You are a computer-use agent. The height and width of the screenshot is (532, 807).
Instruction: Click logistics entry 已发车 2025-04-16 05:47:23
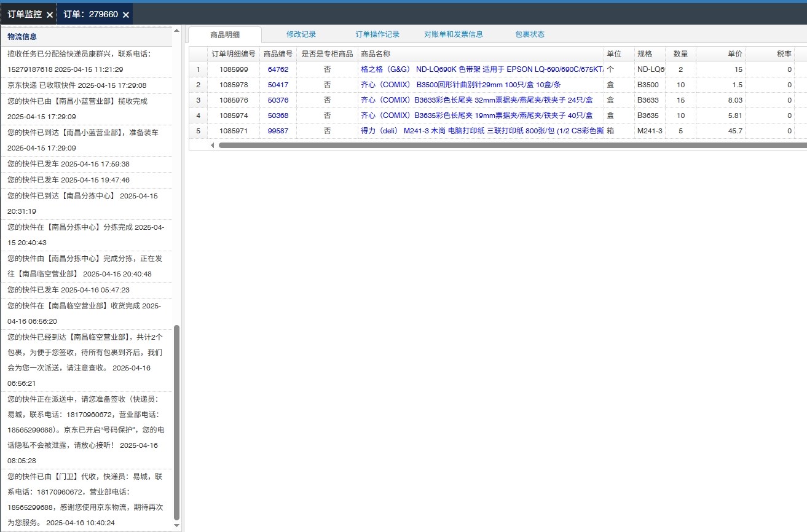[x=86, y=289]
